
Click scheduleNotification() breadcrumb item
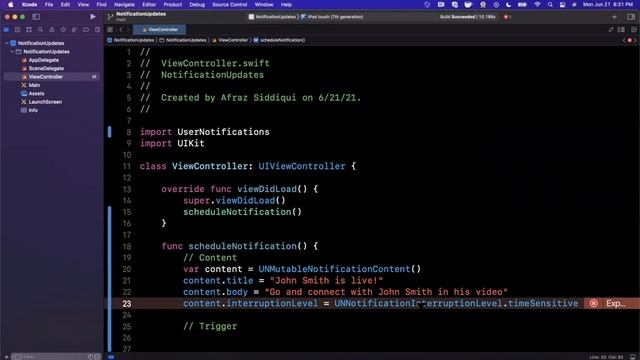pos(280,40)
